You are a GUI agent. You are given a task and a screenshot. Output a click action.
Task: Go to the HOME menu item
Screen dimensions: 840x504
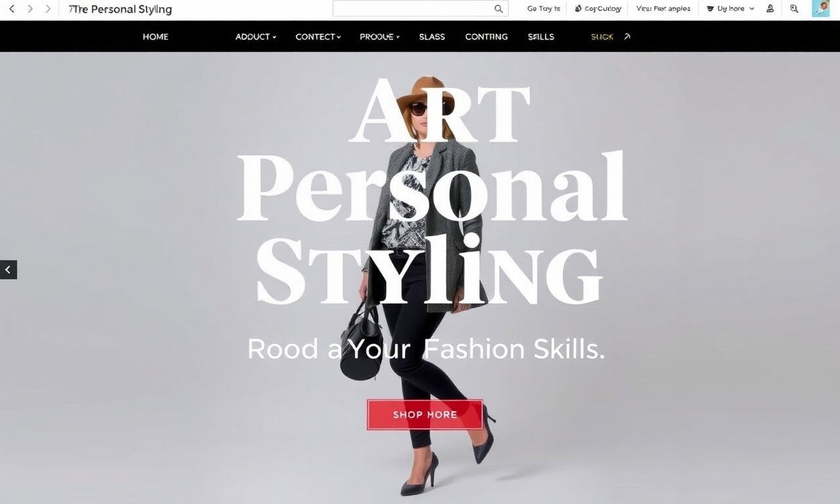[156, 37]
